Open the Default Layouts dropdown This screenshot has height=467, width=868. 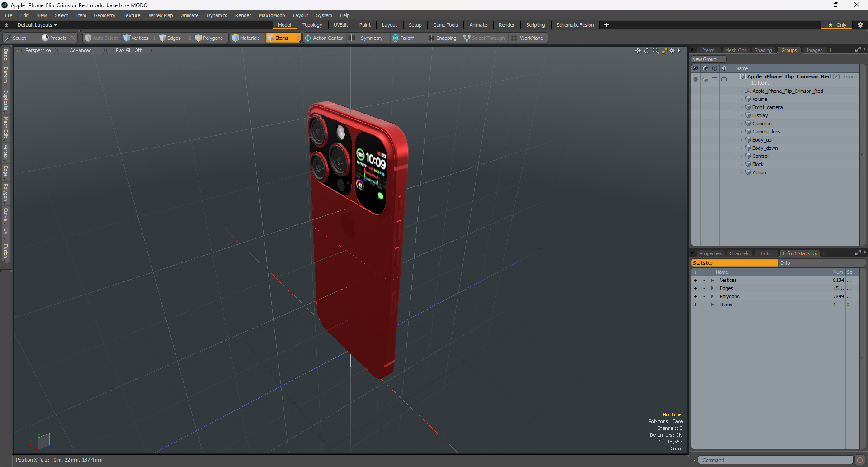pyautogui.click(x=37, y=25)
